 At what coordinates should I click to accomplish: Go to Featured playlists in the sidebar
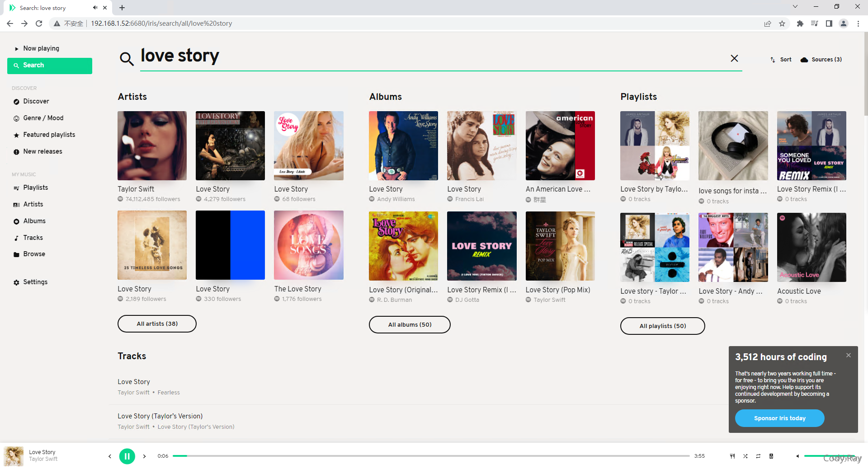click(49, 135)
